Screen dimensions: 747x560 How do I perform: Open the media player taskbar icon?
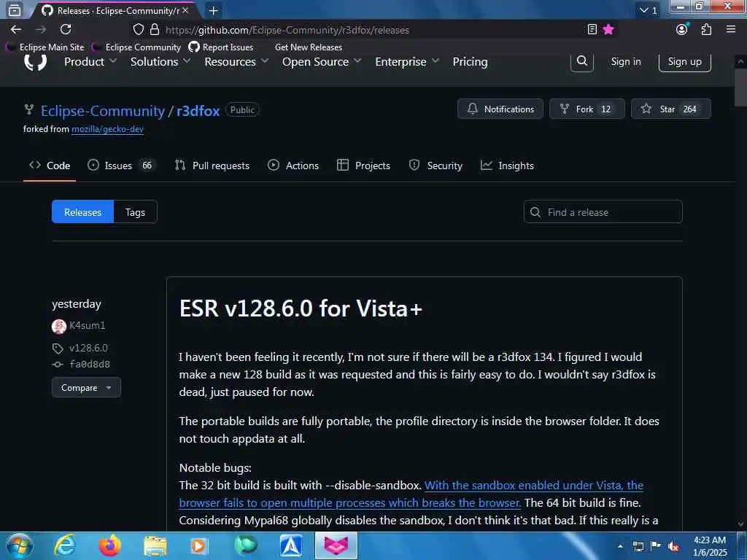point(198,545)
